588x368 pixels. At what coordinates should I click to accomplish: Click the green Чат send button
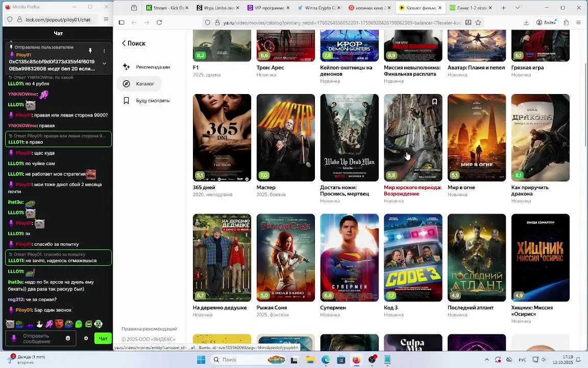(x=103, y=338)
